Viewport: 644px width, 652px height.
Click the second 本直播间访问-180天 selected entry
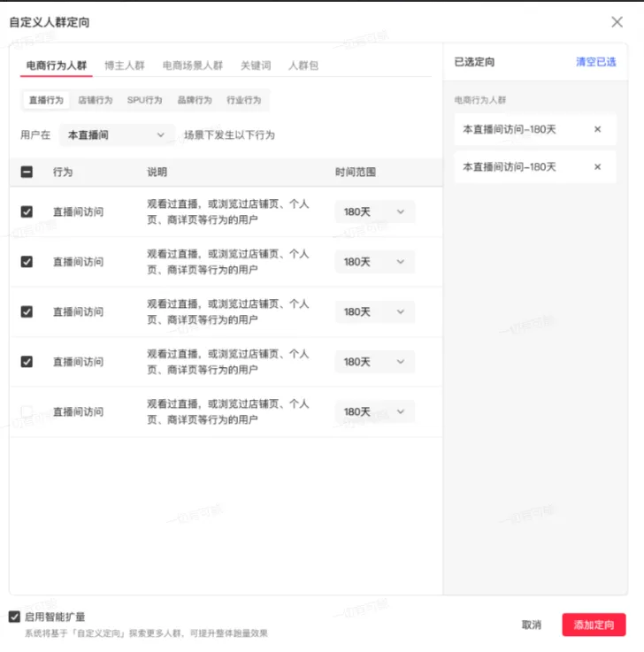click(535, 166)
